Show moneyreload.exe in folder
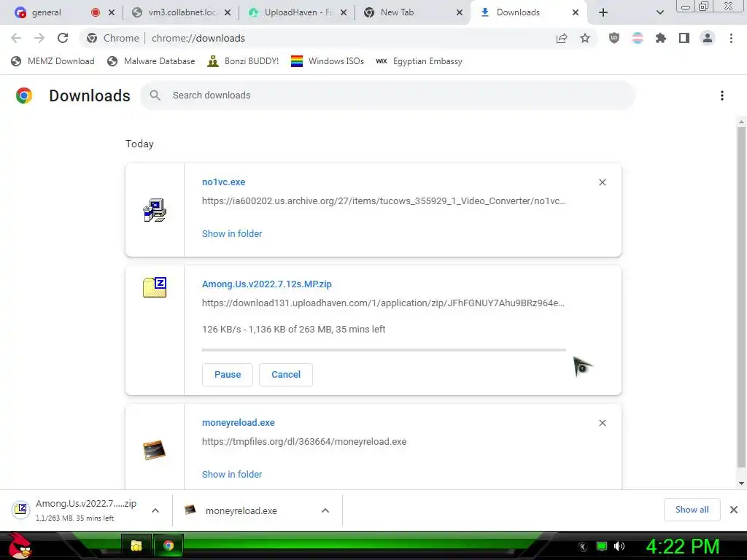747x560 pixels. coord(232,474)
